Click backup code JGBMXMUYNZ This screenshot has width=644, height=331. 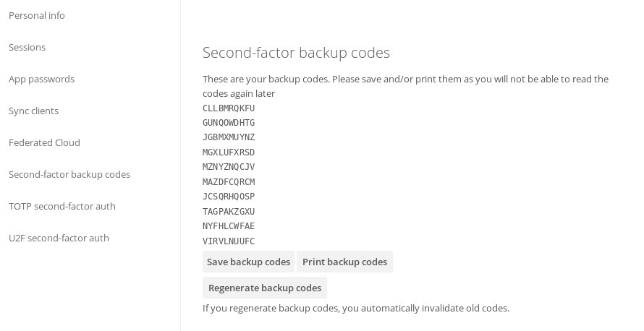[229, 137]
